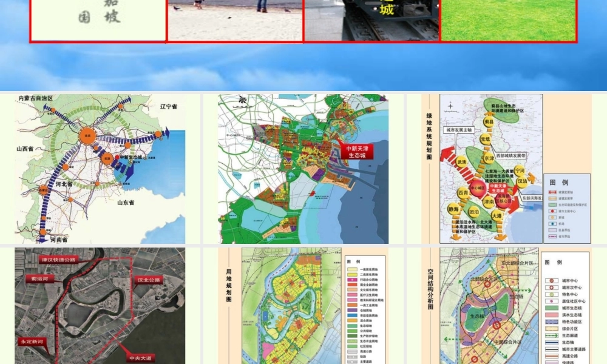Open the 用地规划图 land-use thumbnail

point(303,306)
